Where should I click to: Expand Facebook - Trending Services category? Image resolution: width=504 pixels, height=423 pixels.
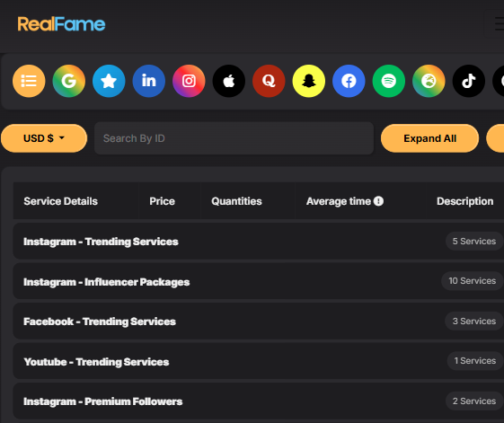[258, 322]
